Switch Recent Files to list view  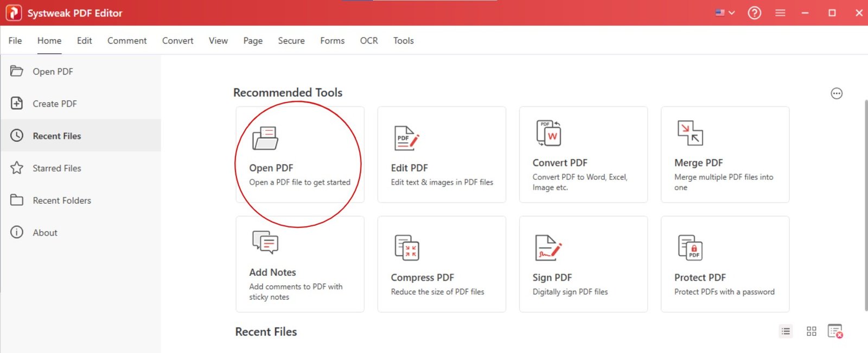pos(786,331)
